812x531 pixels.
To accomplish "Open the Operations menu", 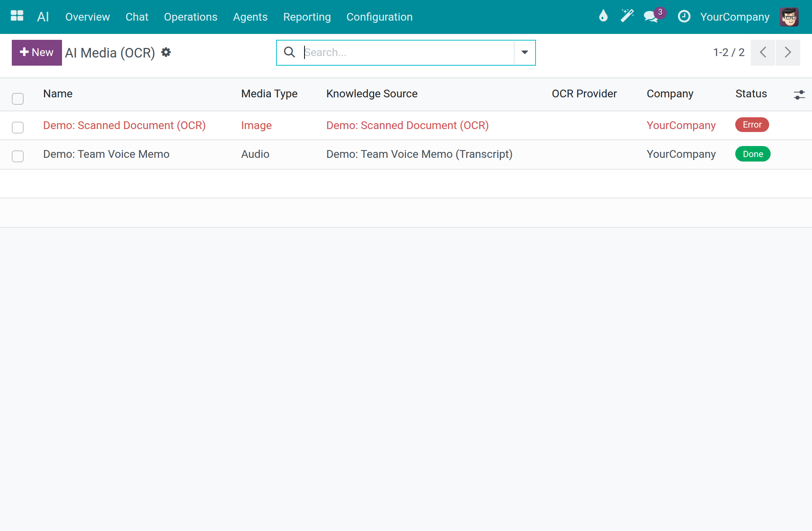I will (190, 17).
